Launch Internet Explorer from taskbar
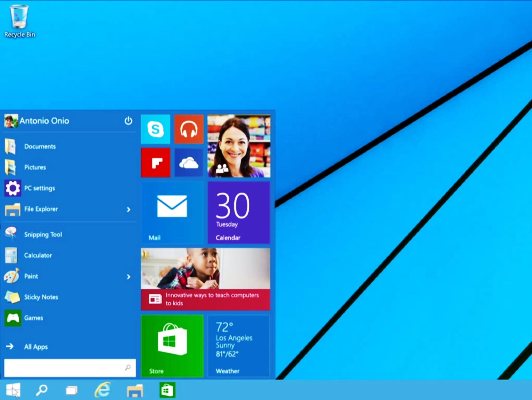This screenshot has width=532, height=400. click(x=102, y=390)
